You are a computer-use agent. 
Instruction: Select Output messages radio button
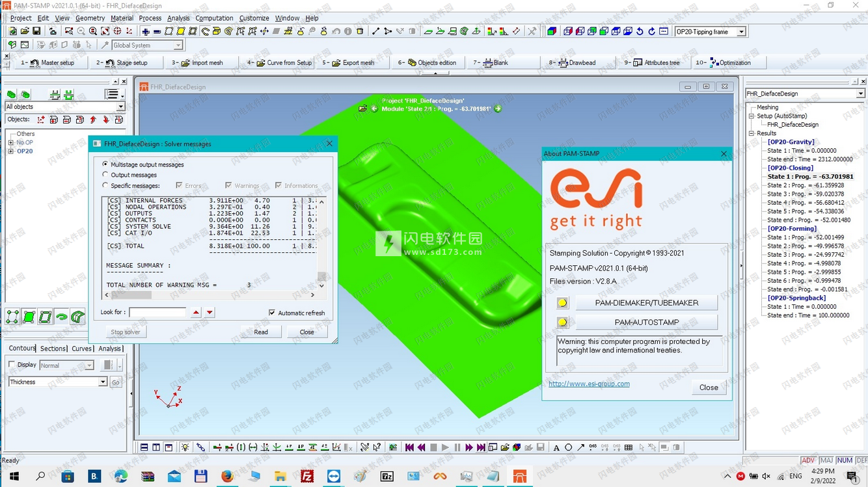105,175
